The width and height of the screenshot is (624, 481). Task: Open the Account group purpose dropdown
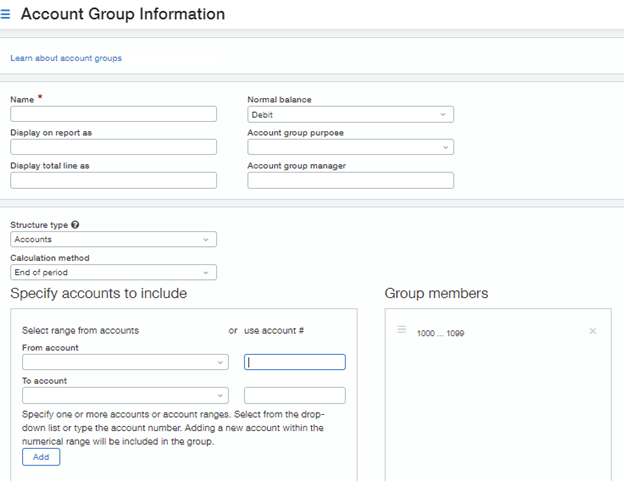[x=350, y=147]
